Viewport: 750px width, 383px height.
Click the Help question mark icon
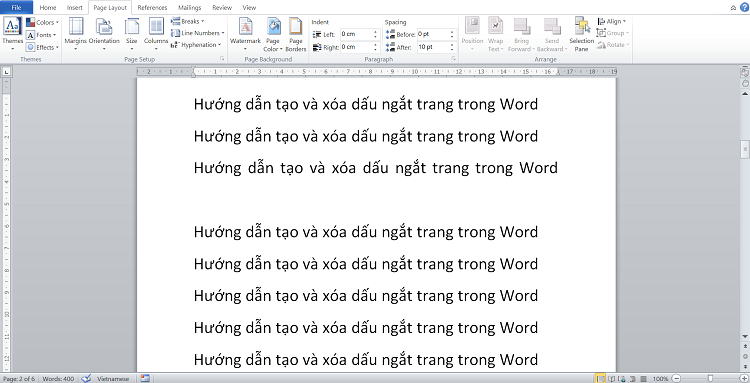click(x=744, y=7)
